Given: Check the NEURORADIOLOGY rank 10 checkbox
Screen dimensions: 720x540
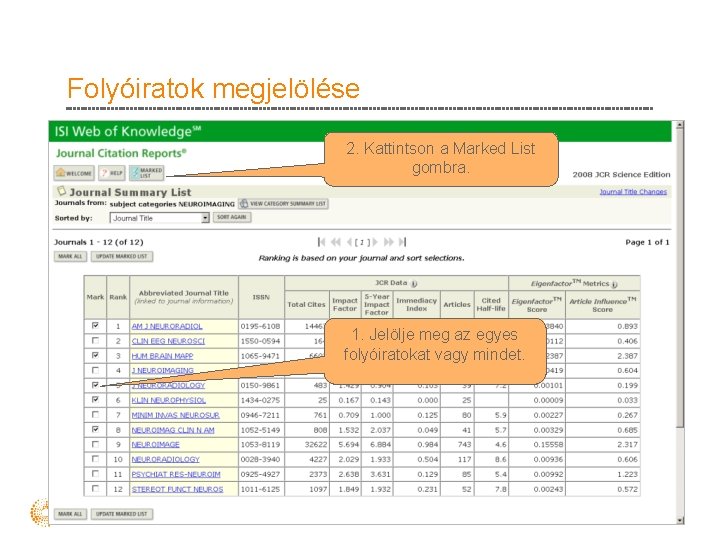Looking at the screenshot, I should (96, 459).
